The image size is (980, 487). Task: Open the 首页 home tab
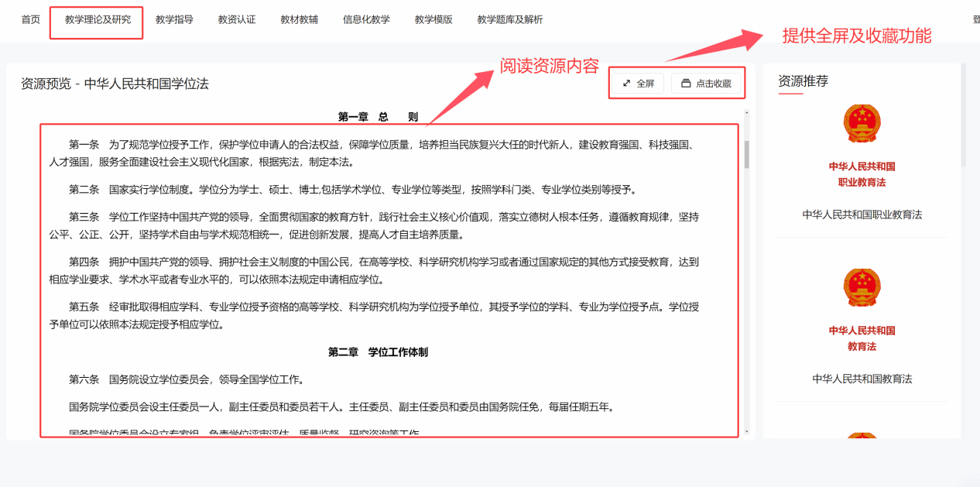(x=31, y=19)
